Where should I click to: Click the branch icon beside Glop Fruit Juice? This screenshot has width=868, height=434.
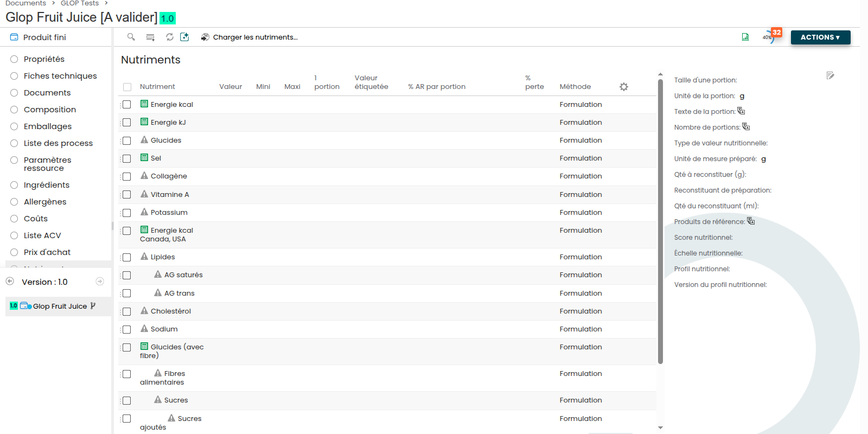tap(93, 306)
